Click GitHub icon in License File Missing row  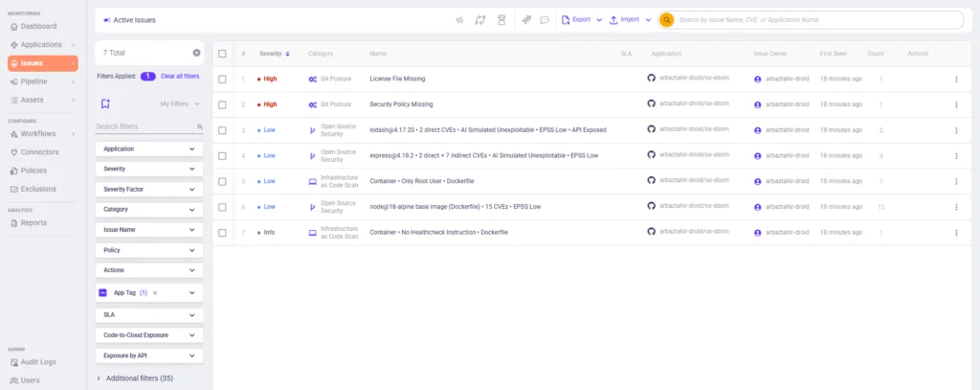pos(651,78)
